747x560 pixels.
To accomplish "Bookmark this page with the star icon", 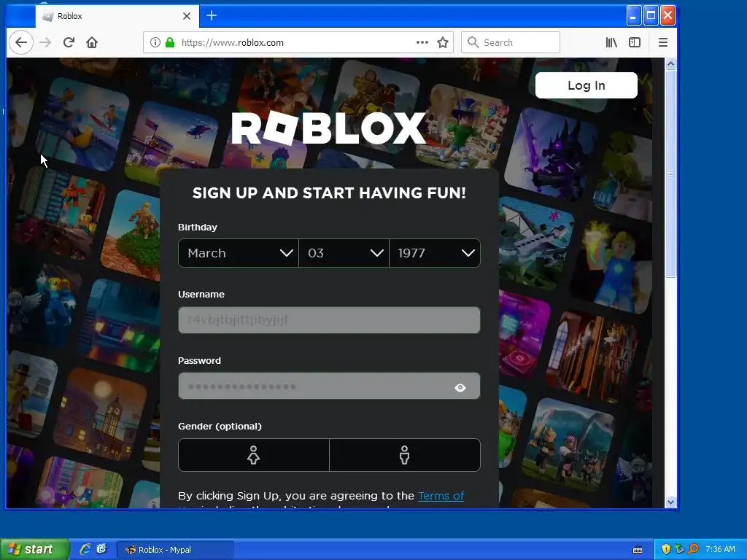I will point(443,42).
